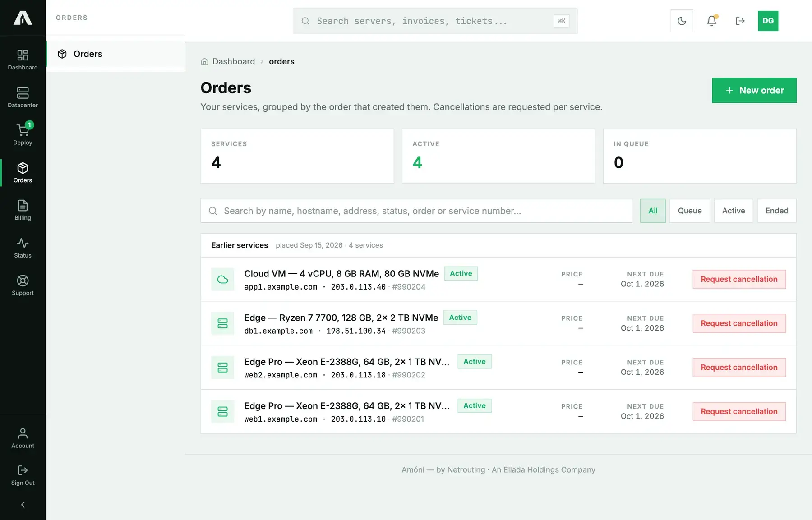Open Account settings in the sidebar
Image resolution: width=812 pixels, height=520 pixels.
pos(23,438)
